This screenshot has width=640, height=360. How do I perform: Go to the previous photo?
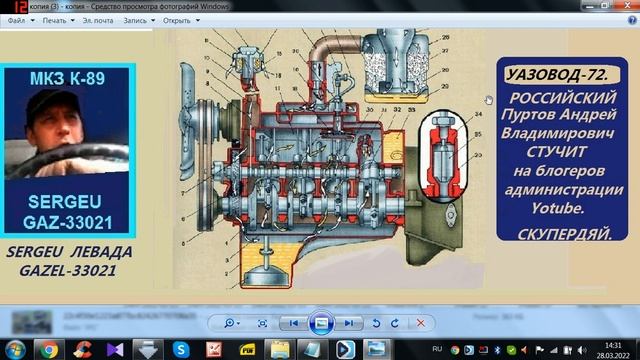293,323
